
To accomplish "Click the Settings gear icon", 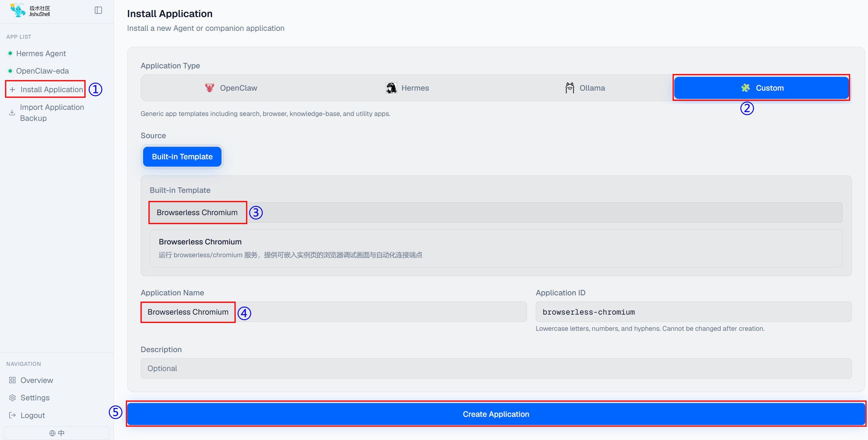I will tap(13, 398).
